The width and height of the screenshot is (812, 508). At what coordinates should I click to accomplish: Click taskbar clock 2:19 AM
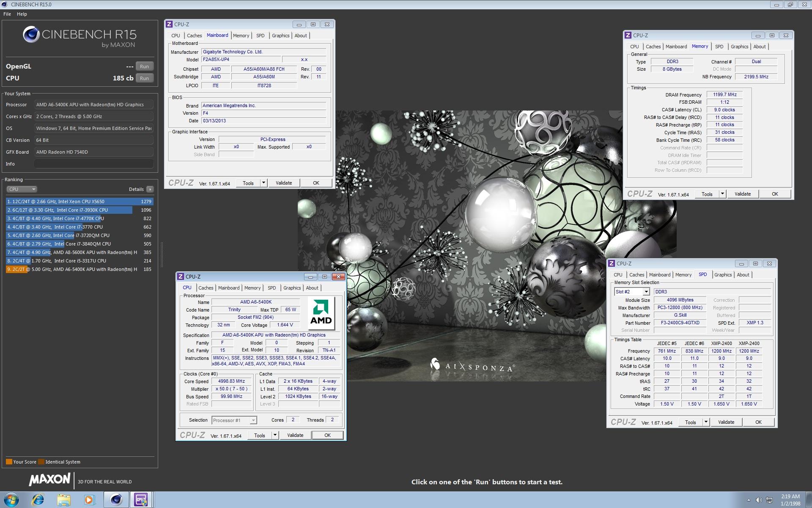[x=790, y=497]
